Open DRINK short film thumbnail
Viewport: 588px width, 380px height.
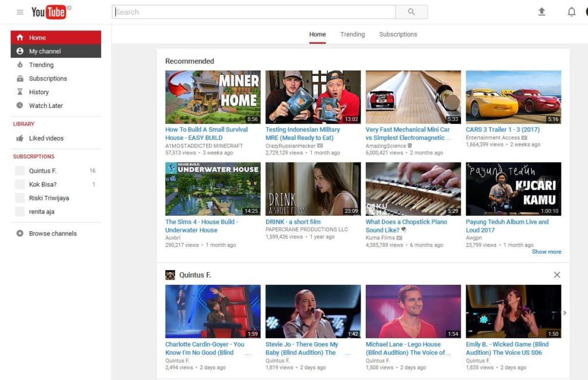[313, 189]
